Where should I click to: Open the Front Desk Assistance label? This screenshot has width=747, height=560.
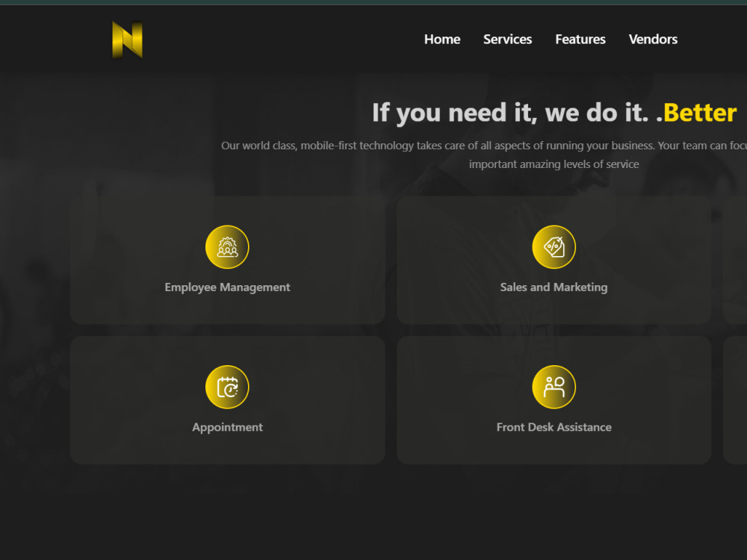click(554, 427)
